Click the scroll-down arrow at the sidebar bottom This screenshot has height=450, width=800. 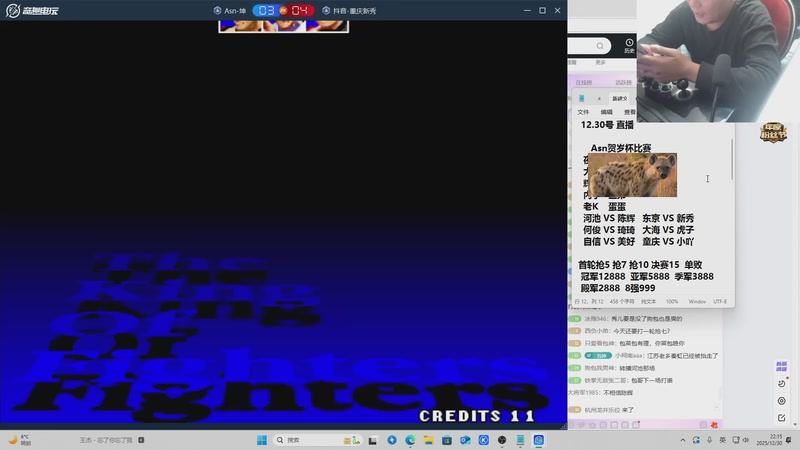795,424
